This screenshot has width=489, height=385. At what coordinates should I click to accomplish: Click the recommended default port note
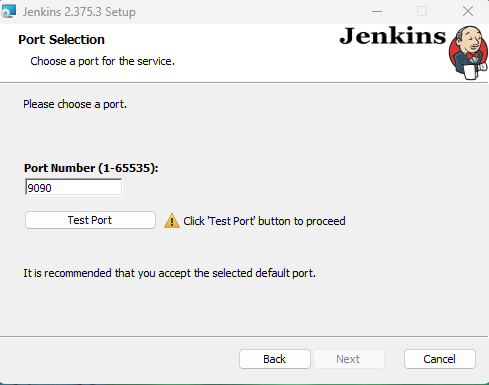(169, 273)
